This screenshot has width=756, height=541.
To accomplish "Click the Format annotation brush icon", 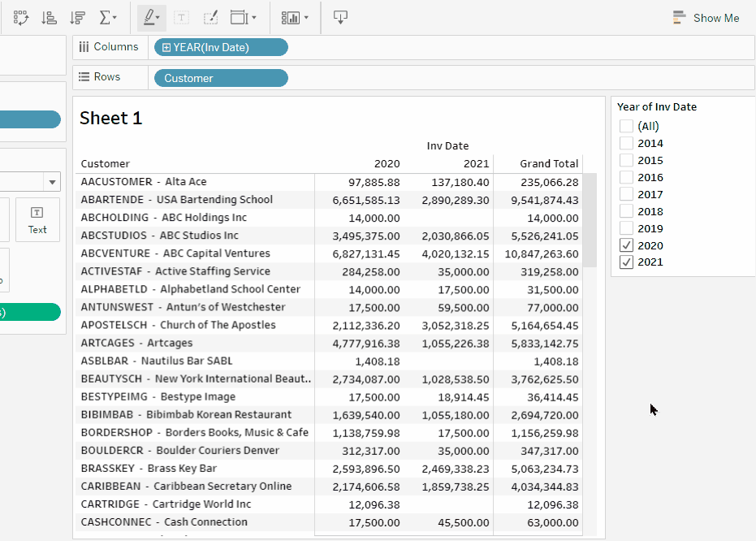I will [x=210, y=17].
